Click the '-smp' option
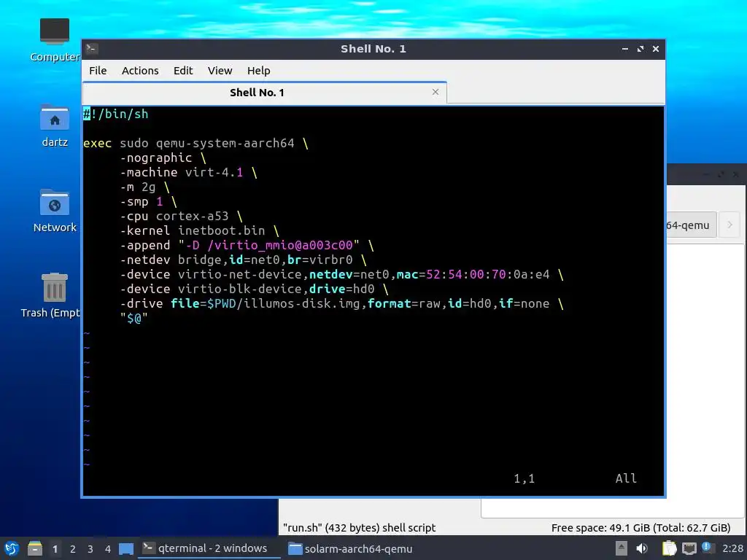The width and height of the screenshot is (747, 560). (x=134, y=201)
